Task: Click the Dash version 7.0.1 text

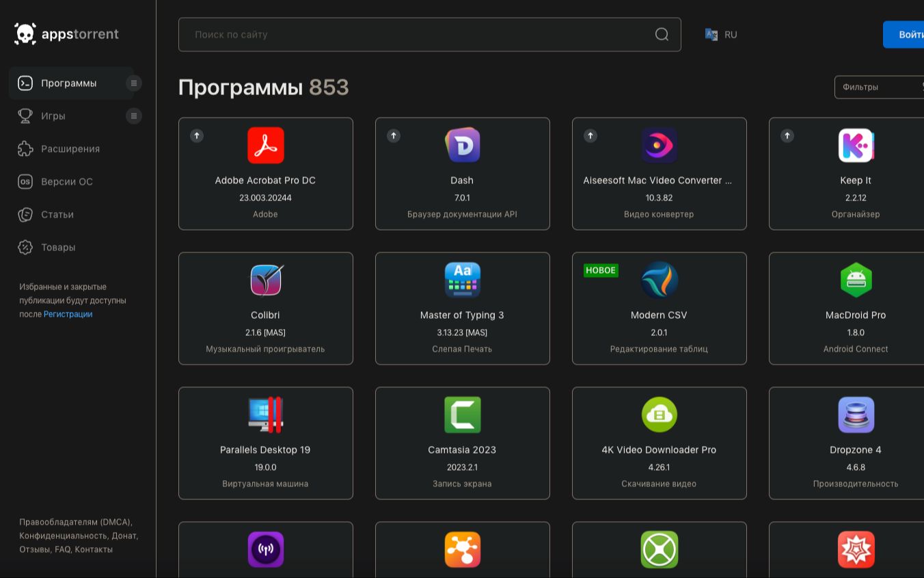Action: (462, 198)
